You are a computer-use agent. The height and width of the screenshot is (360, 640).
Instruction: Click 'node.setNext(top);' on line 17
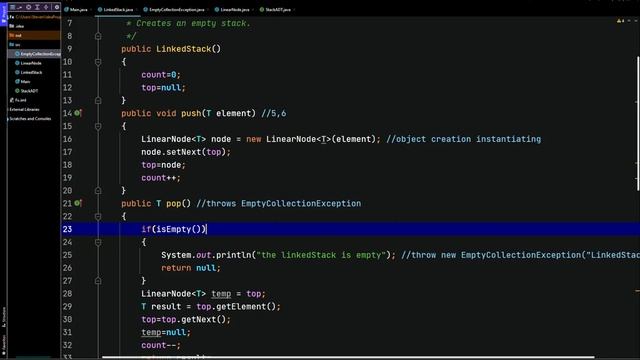click(x=186, y=152)
